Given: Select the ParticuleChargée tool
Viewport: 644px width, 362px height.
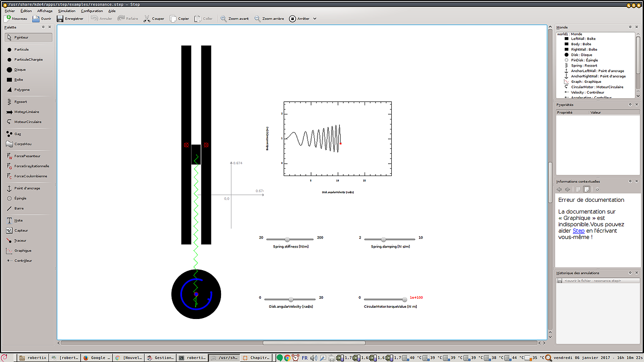Looking at the screenshot, I should (28, 59).
